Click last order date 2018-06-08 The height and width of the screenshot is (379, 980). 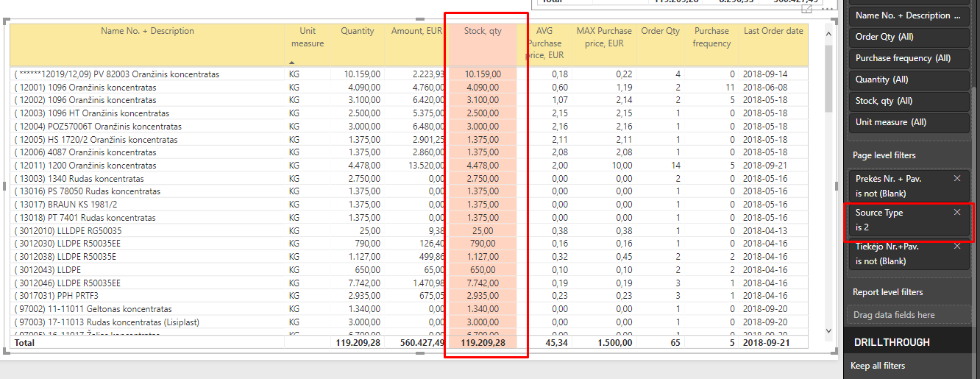[765, 88]
